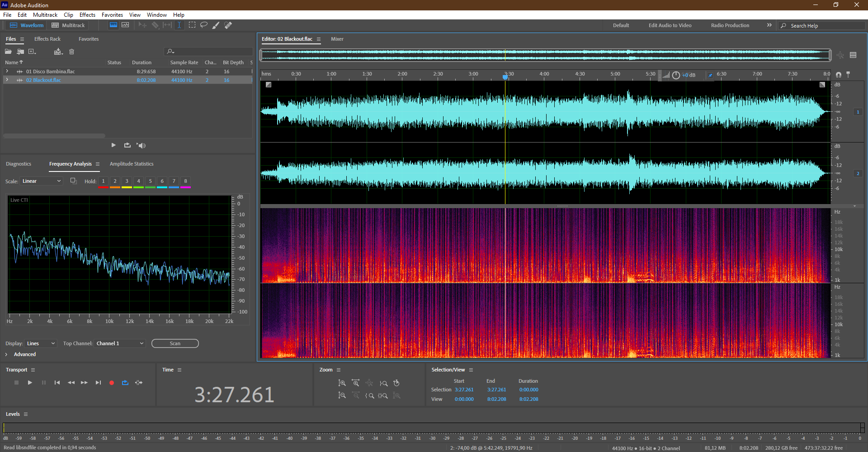The height and width of the screenshot is (452, 868).
Task: Click the trash icon to close files
Action: click(71, 52)
